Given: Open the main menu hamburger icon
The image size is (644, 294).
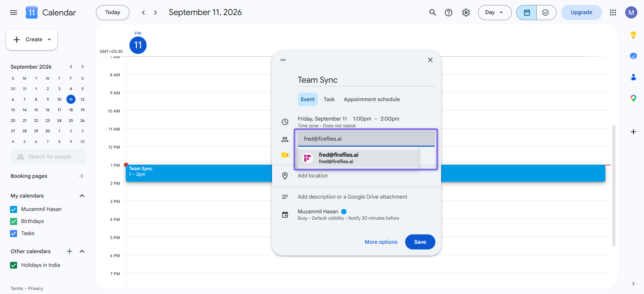Looking at the screenshot, I should tap(13, 13).
